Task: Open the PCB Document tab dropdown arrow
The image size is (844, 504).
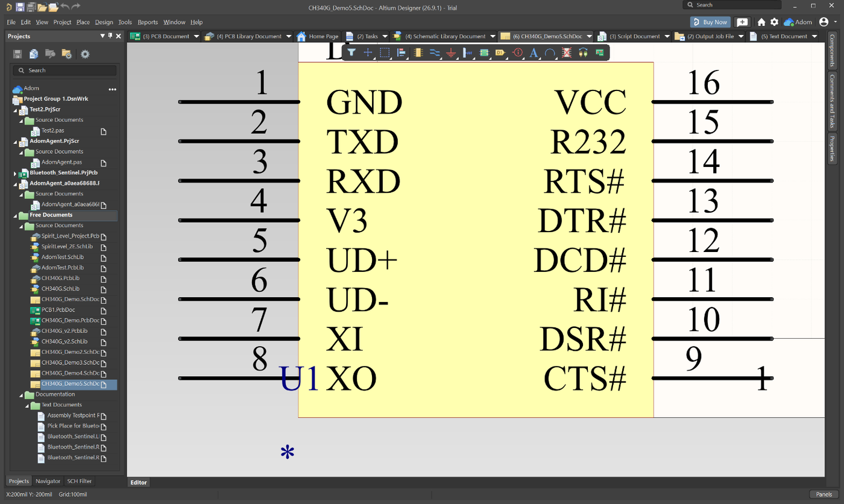Action: point(195,36)
